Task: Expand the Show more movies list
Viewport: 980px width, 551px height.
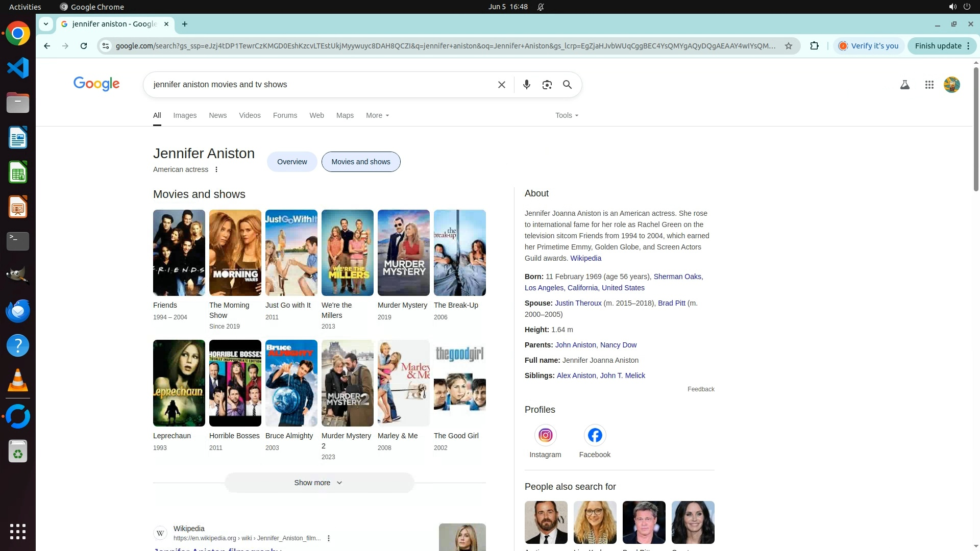Action: click(318, 483)
